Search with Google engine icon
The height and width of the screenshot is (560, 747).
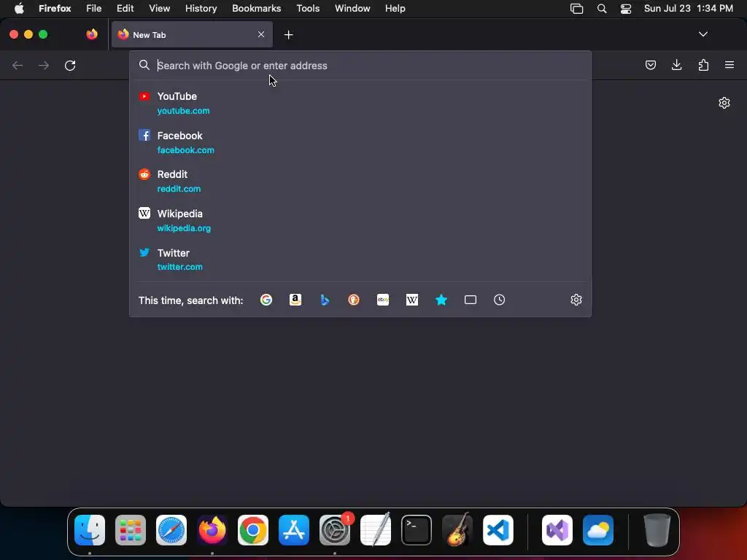pyautogui.click(x=266, y=300)
